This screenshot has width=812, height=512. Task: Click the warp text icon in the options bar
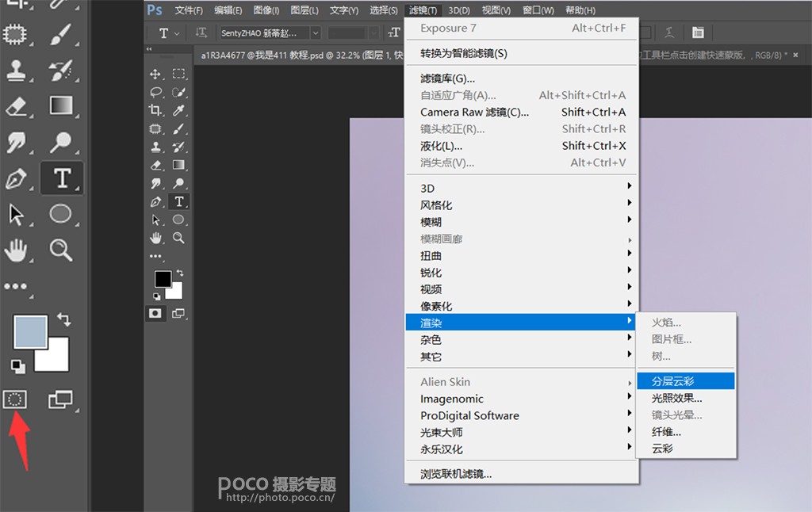[669, 32]
